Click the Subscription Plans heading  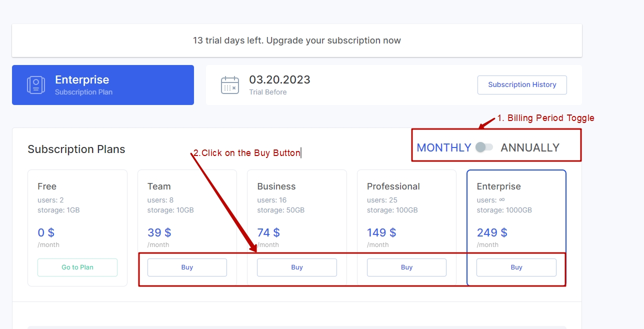(x=76, y=149)
